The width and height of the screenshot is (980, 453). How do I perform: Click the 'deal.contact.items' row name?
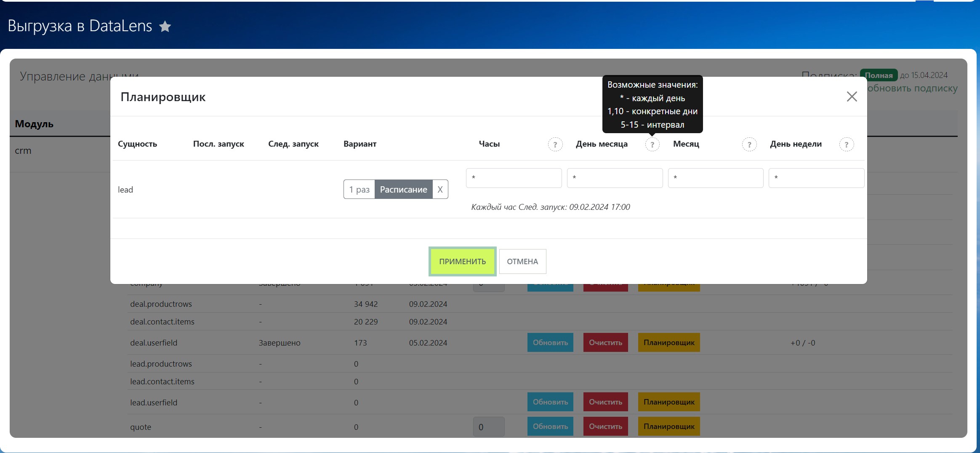162,322
